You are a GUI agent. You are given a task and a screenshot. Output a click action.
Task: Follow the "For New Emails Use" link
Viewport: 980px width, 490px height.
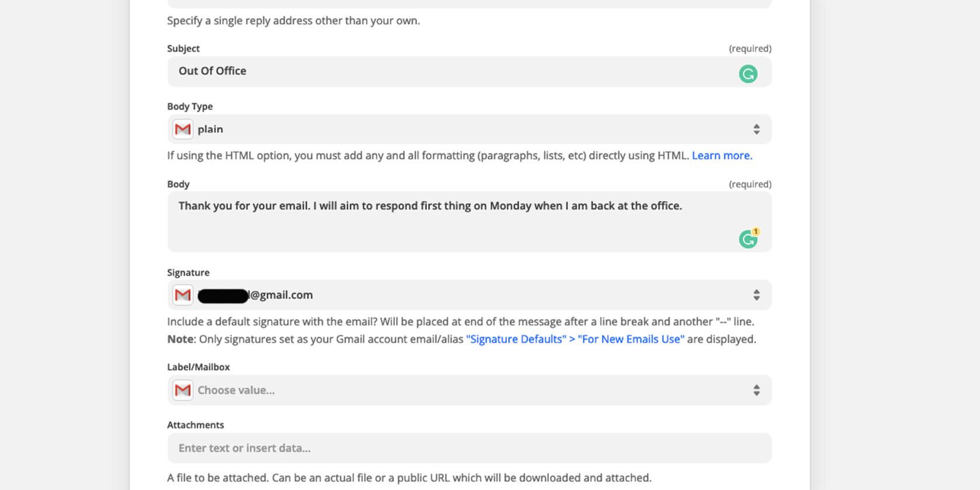[631, 339]
